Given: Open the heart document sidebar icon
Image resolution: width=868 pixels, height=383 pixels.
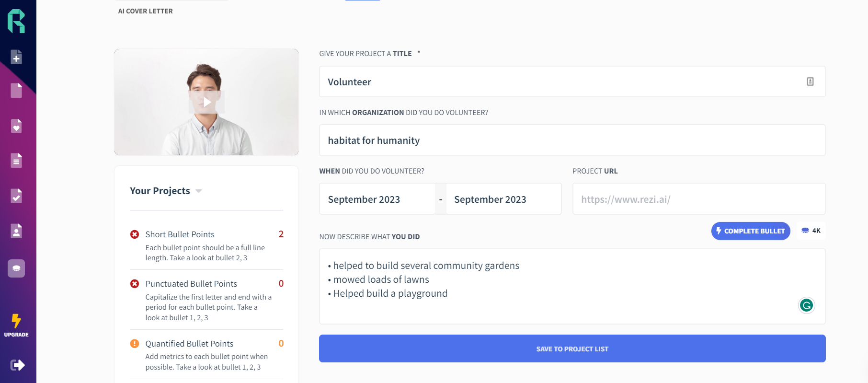Looking at the screenshot, I should (x=16, y=126).
